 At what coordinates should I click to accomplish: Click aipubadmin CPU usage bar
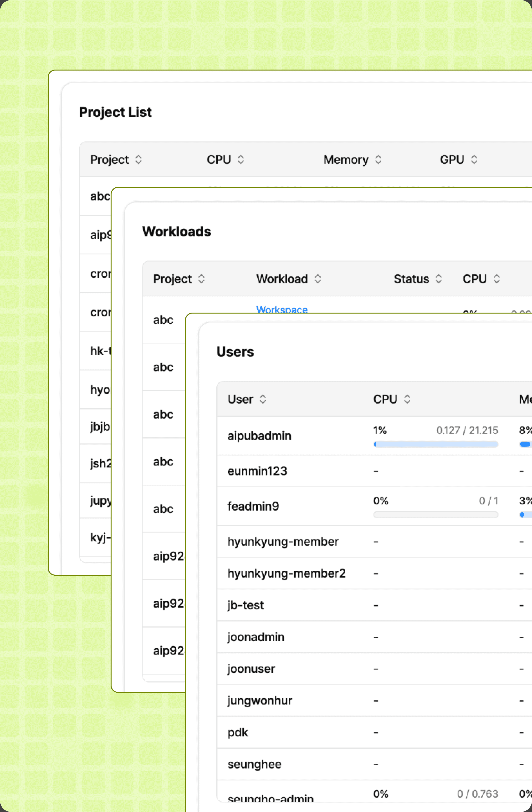pyautogui.click(x=436, y=444)
